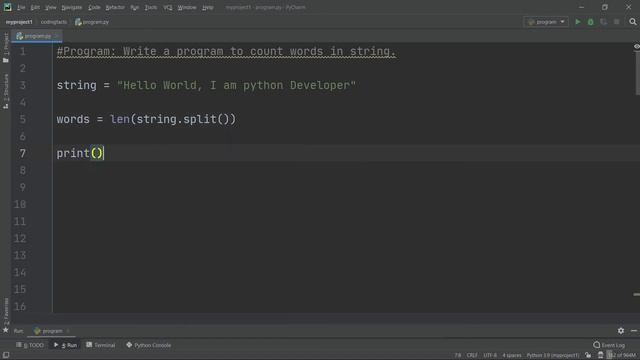Change the UTF-8 file encoding
This screenshot has height=360, width=640.
coord(490,356)
